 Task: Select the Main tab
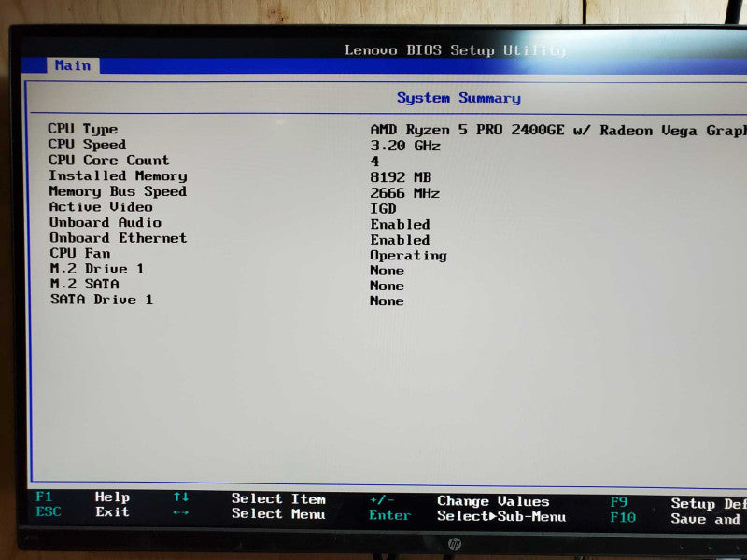point(73,65)
